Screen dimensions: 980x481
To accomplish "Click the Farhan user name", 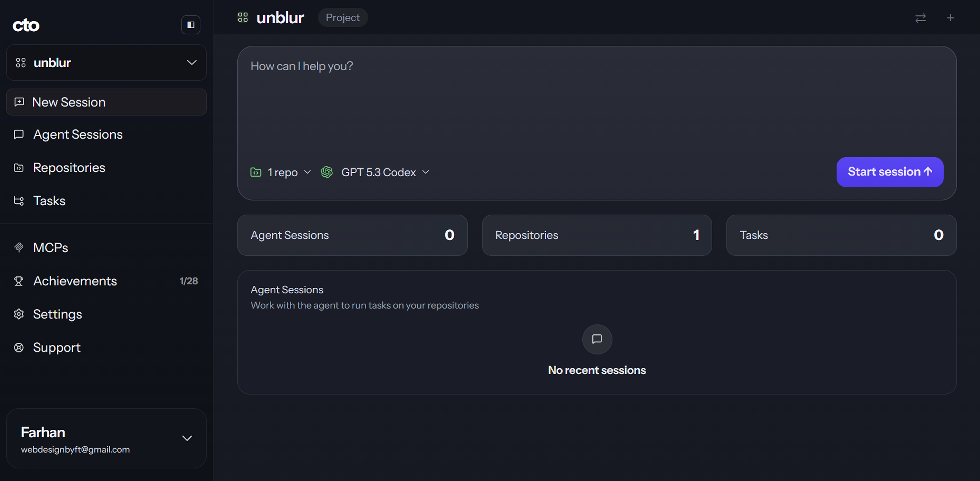I will pyautogui.click(x=43, y=432).
